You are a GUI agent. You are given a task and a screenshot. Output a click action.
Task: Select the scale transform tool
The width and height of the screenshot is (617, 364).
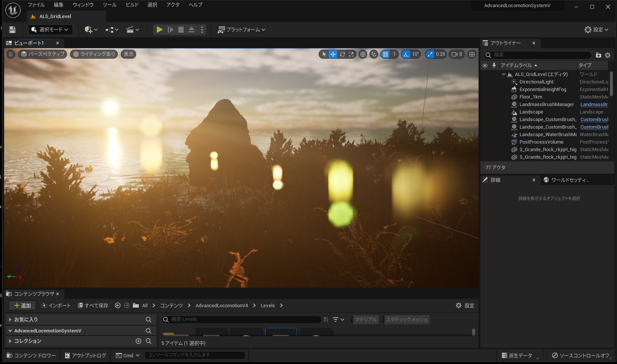point(351,54)
